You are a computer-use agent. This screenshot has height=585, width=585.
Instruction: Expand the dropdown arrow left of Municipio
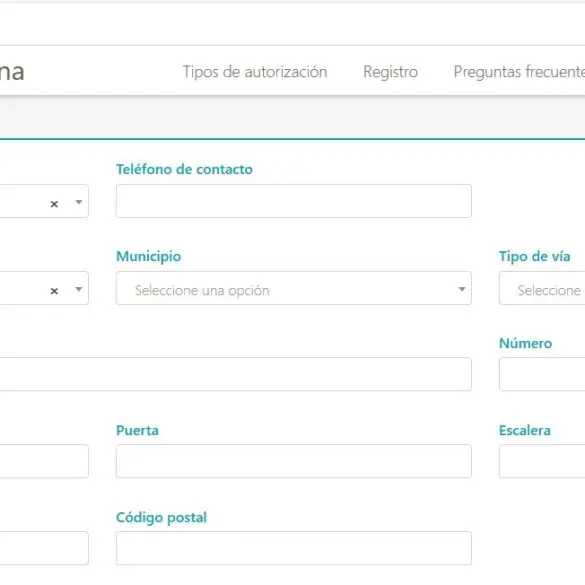click(78, 289)
